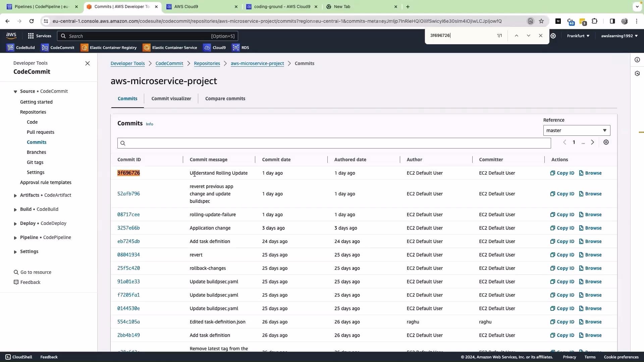644x362 pixels.
Task: Open commit 08041934 link
Action: click(128, 255)
